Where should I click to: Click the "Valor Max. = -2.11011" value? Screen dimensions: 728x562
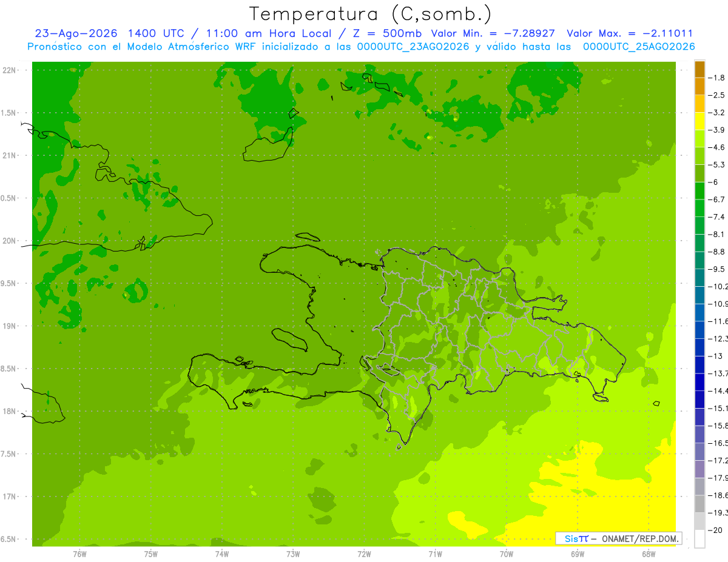tap(630, 33)
